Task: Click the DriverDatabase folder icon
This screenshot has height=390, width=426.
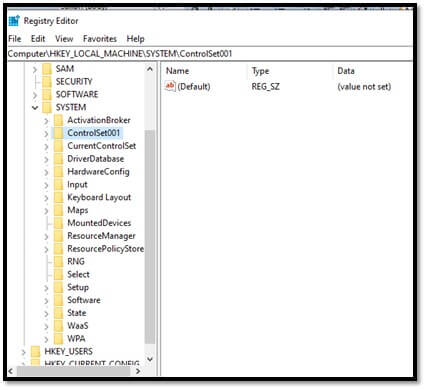Action: 59,159
